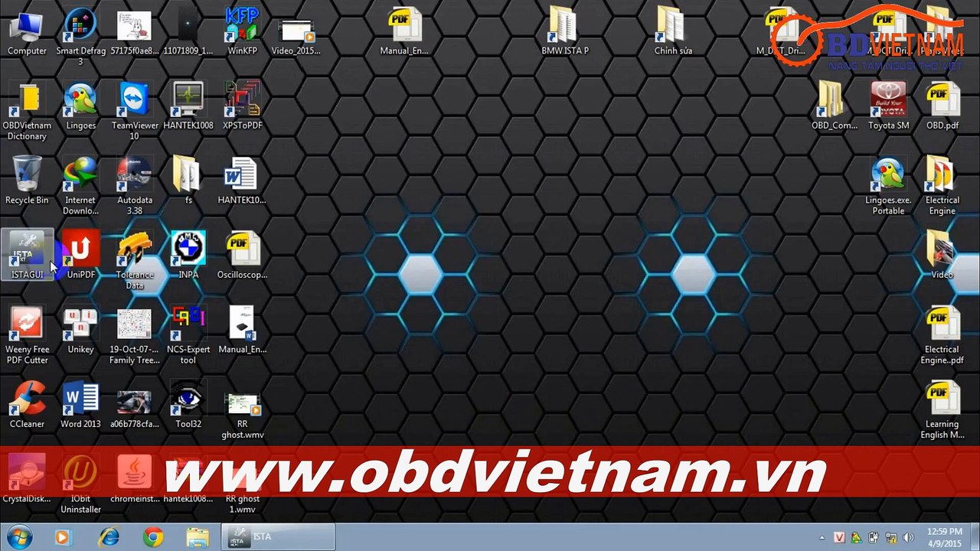This screenshot has height=551, width=980.
Task: Click the OBD.pdf file icon
Action: tap(942, 106)
